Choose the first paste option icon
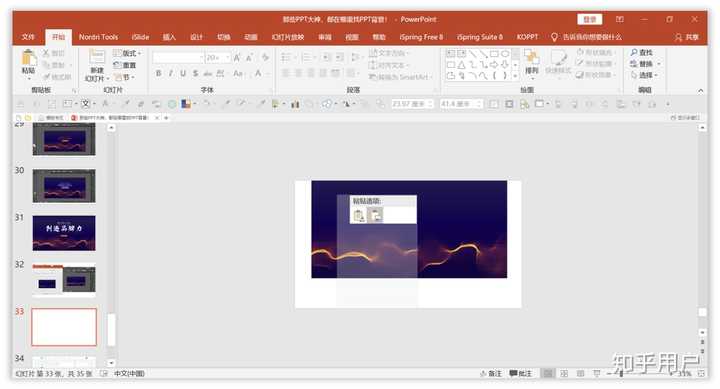720x389 pixels. tap(359, 215)
